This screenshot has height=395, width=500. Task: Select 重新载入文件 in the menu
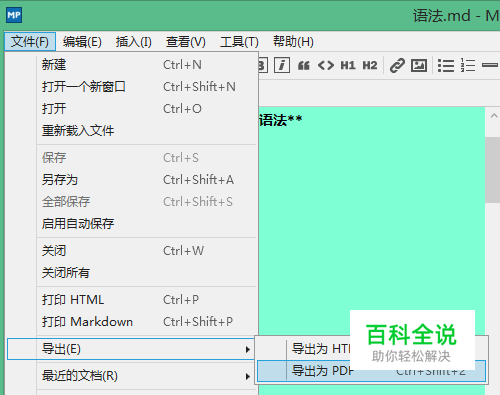(147, 130)
